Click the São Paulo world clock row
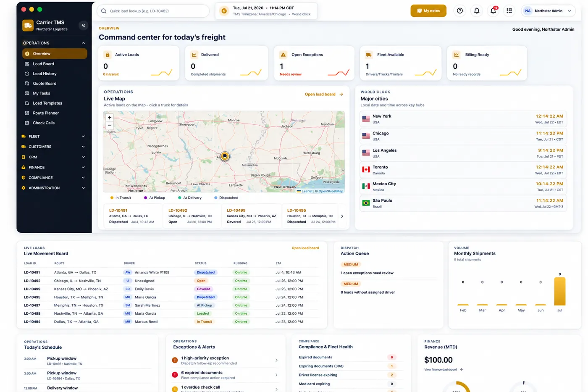This screenshot has width=588, height=392. [463, 203]
